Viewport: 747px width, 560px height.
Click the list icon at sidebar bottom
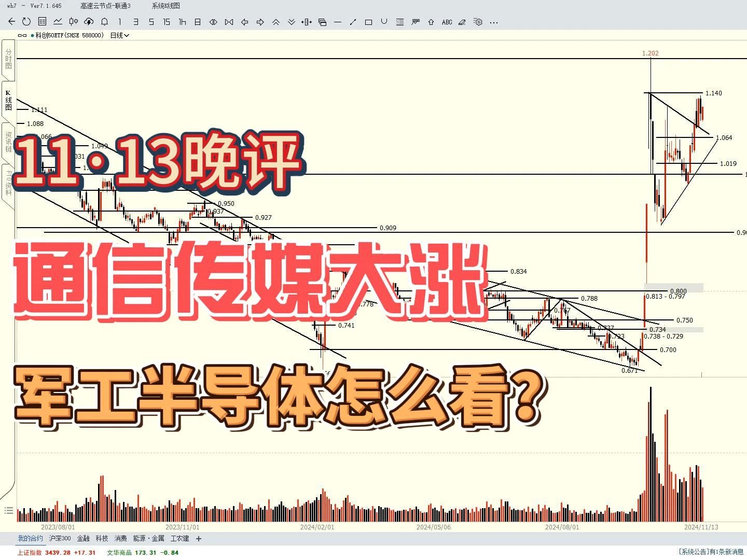click(8, 511)
